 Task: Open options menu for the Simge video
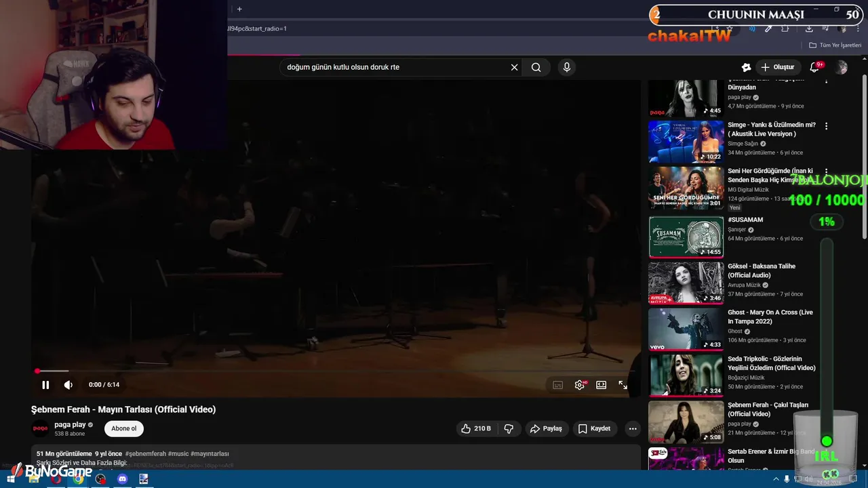point(826,126)
